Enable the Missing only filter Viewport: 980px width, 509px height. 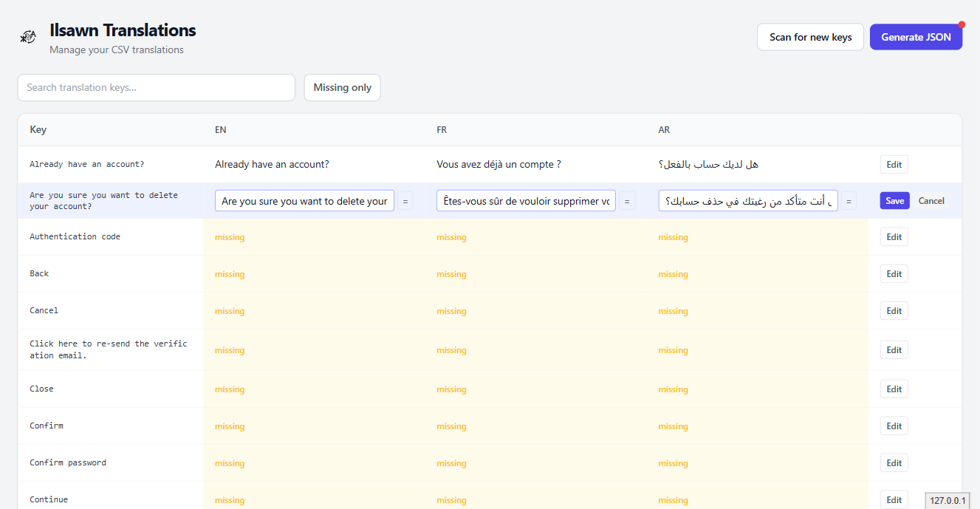[x=342, y=87]
